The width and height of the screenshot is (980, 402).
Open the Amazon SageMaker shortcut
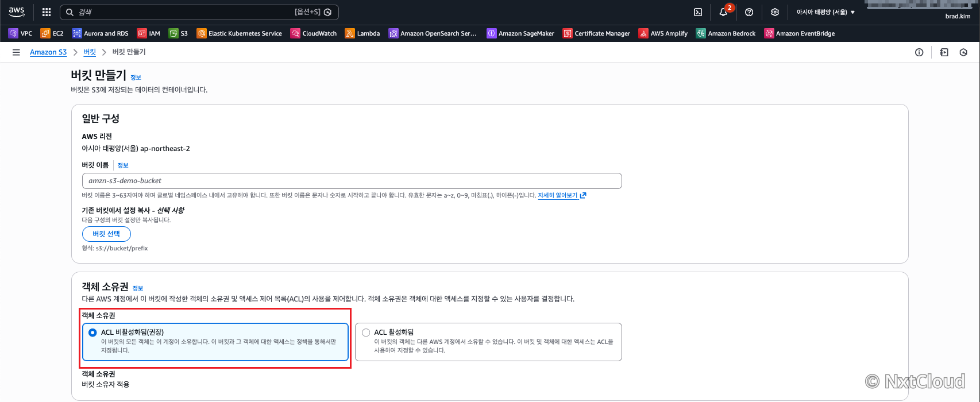520,33
